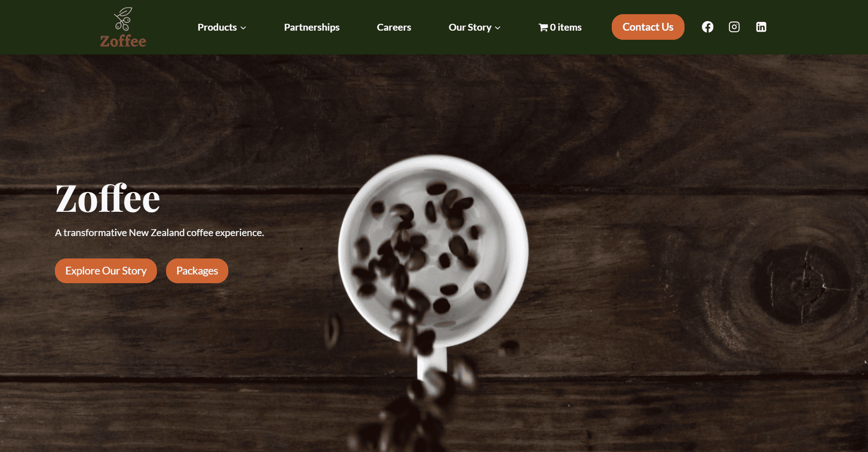Image resolution: width=868 pixels, height=452 pixels.
Task: View the cart showing 0 items
Action: 560,27
